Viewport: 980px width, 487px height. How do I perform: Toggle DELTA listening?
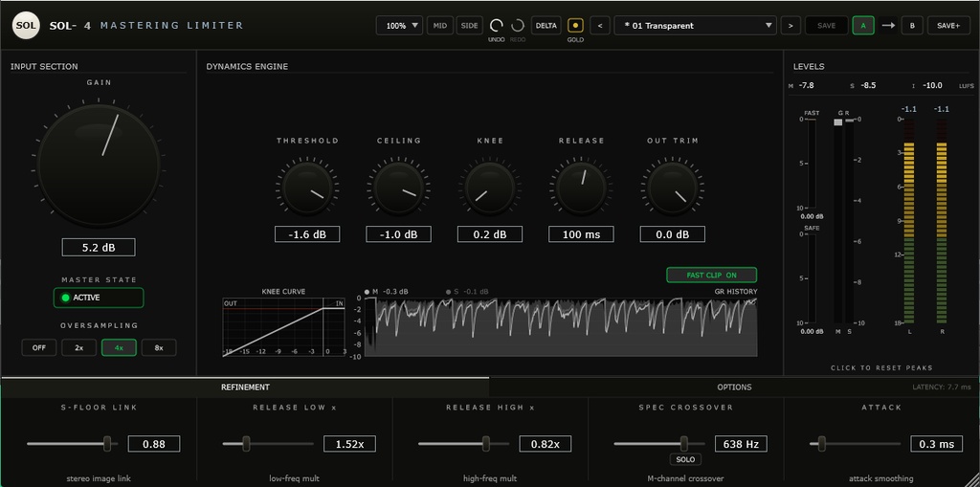pyautogui.click(x=546, y=26)
